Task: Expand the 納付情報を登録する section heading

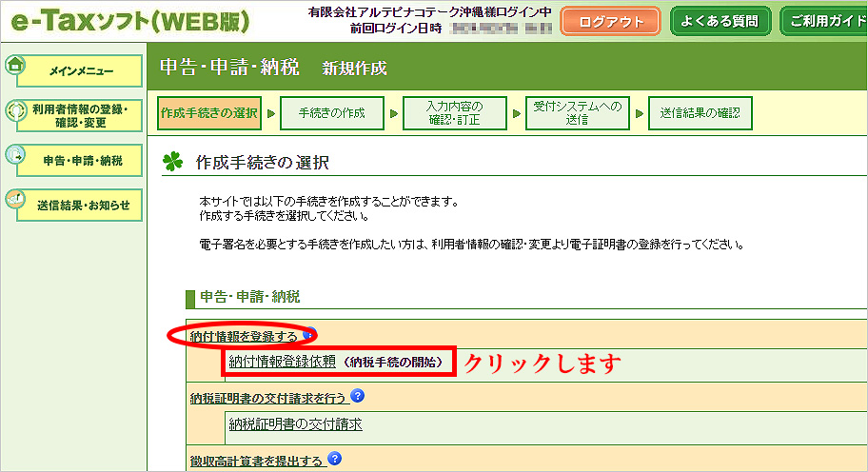Action: (x=244, y=336)
